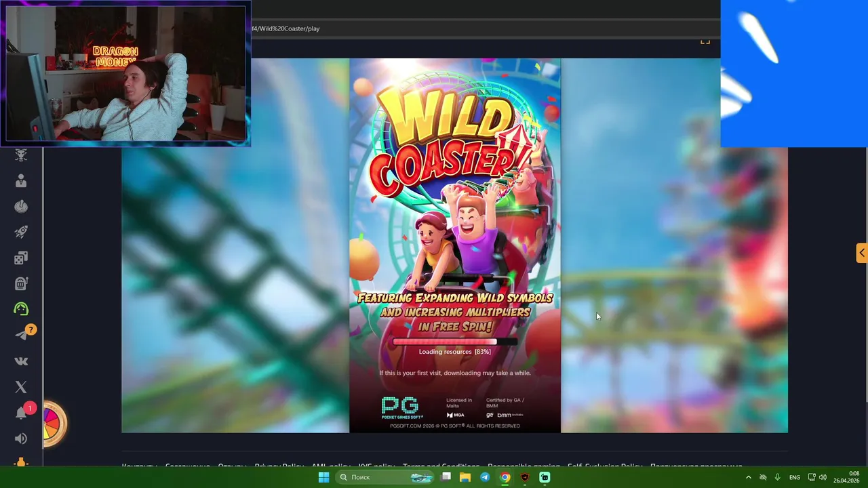This screenshot has width=868, height=488.
Task: Click the webcam overlay thumbnail
Action: tap(125, 73)
